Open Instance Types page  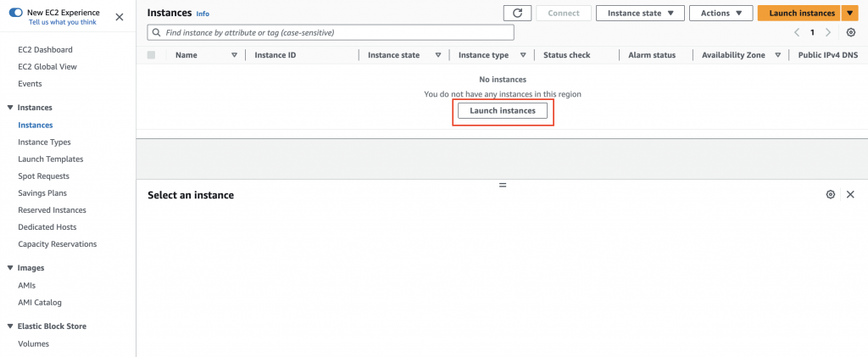click(44, 142)
